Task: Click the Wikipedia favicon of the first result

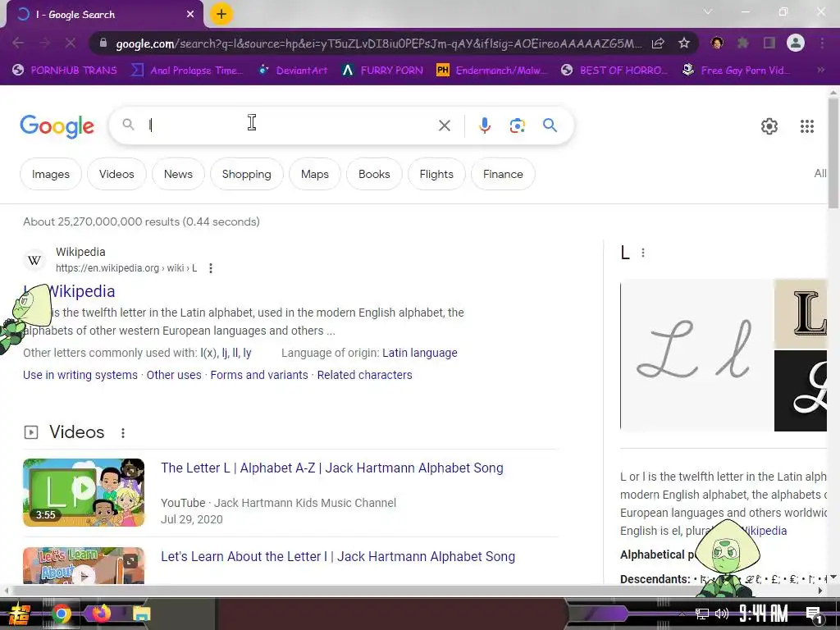Action: click(x=34, y=260)
